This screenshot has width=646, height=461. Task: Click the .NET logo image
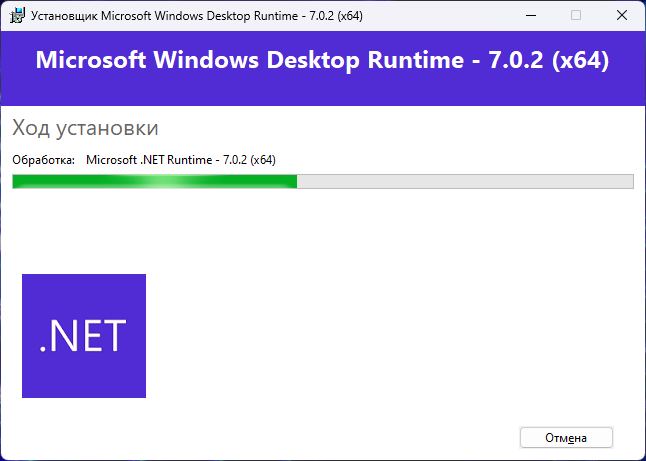pyautogui.click(x=84, y=336)
